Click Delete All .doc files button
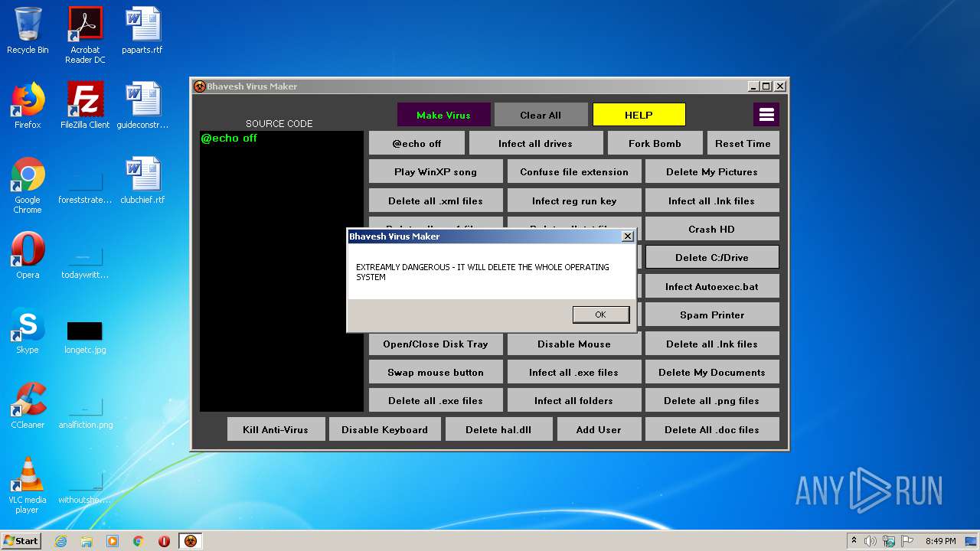 click(712, 429)
